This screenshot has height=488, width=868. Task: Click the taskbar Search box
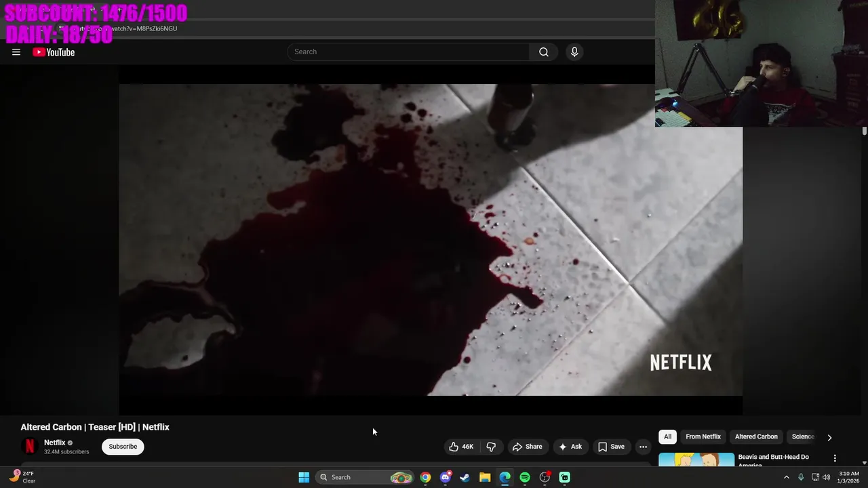pyautogui.click(x=365, y=477)
